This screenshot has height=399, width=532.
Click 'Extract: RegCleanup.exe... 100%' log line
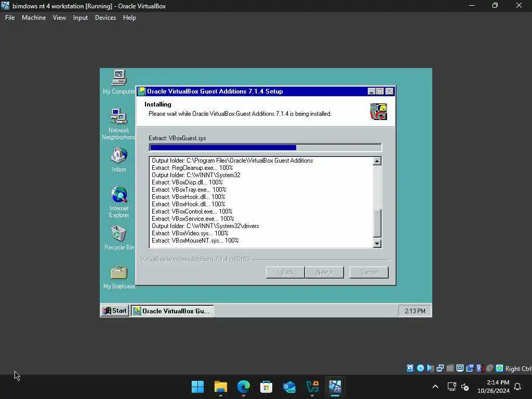coord(192,168)
